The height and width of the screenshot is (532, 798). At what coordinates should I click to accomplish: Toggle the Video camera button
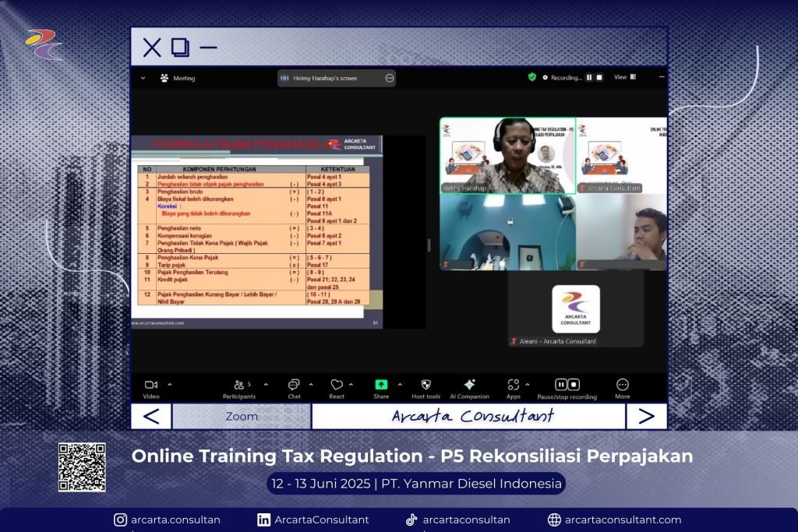tap(151, 385)
